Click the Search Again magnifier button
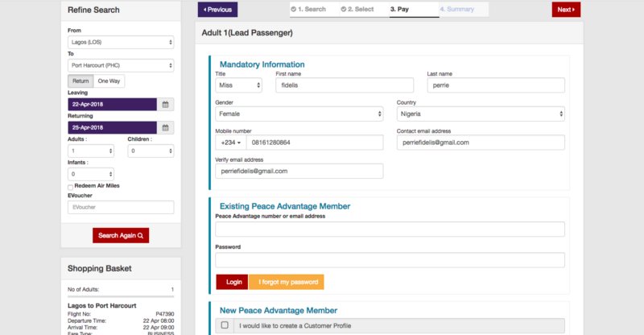644x335 pixels. (x=121, y=235)
